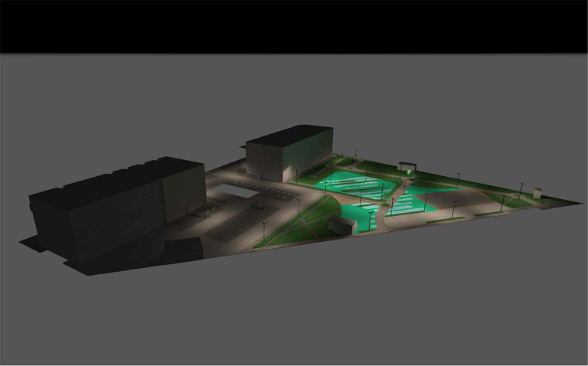Click the black bar at top of viewport

(x=294, y=27)
